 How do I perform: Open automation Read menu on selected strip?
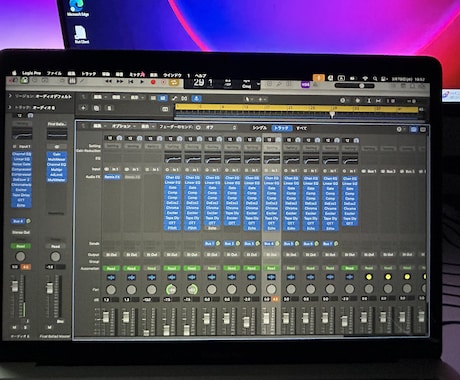tap(271, 268)
